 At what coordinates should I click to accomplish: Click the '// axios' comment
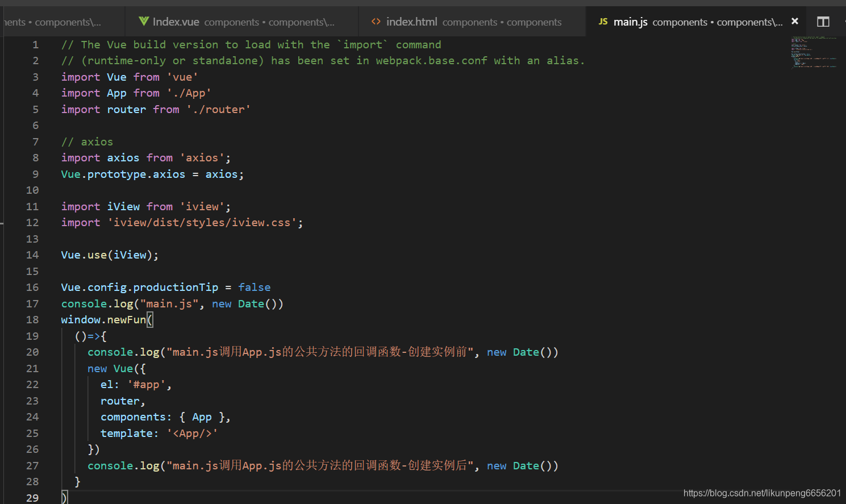tap(87, 141)
